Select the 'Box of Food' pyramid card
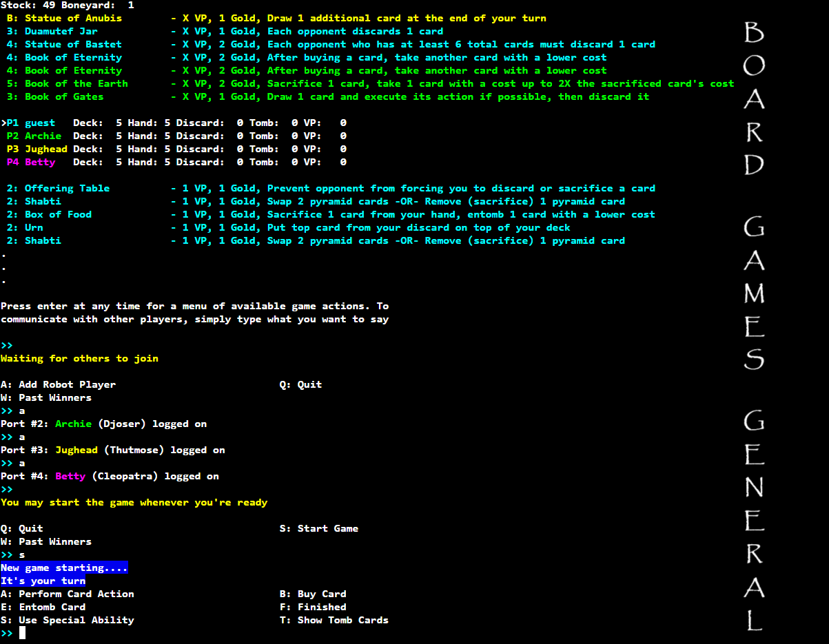 click(x=59, y=214)
